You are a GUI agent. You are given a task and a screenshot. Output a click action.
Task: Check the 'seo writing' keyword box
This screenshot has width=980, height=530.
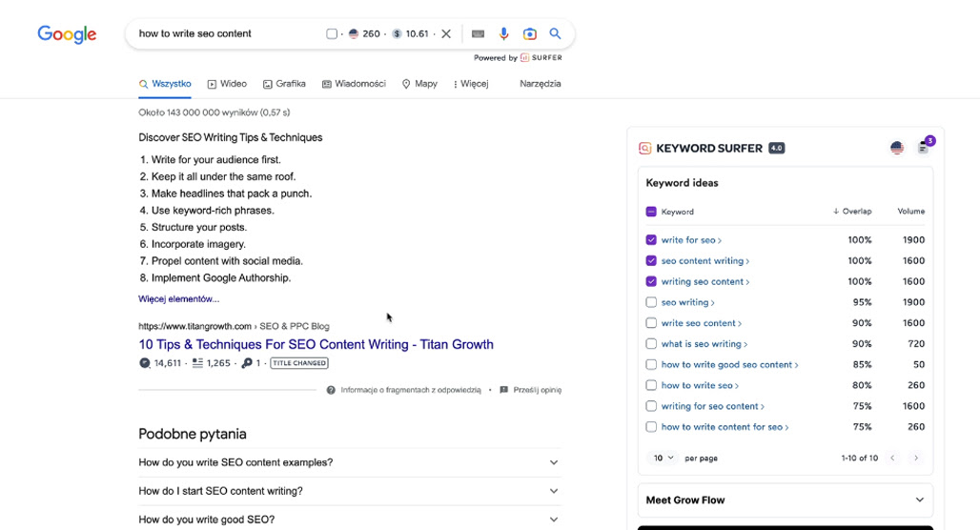pyautogui.click(x=651, y=302)
